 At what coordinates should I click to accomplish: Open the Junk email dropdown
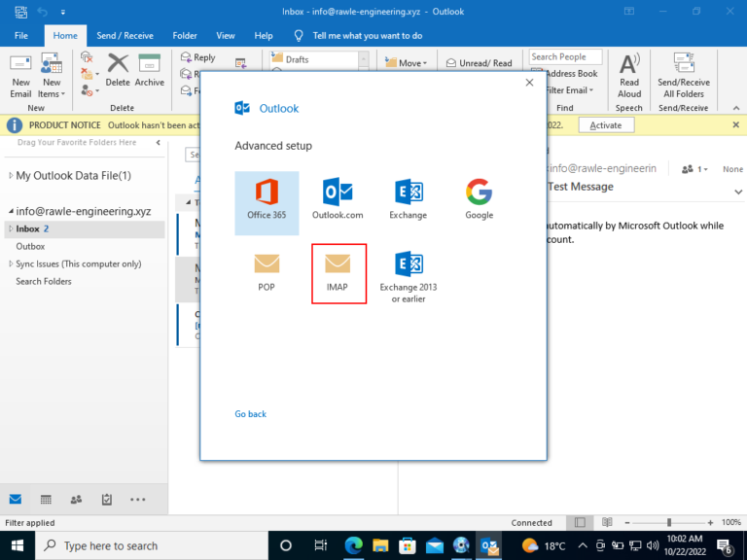tap(89, 90)
